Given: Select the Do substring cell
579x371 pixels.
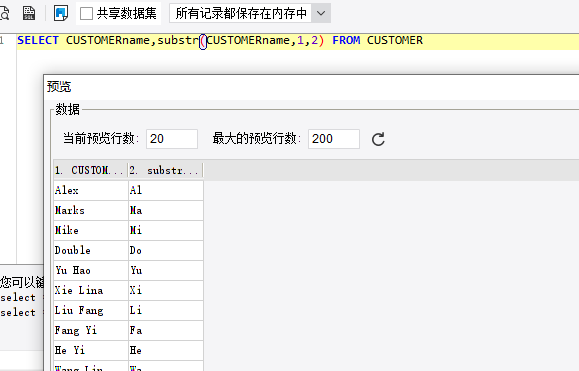Looking at the screenshot, I should pos(166,250).
